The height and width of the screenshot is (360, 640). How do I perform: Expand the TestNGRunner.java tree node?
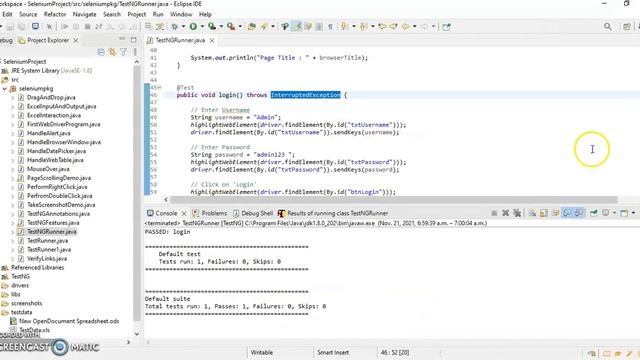(x=12, y=232)
